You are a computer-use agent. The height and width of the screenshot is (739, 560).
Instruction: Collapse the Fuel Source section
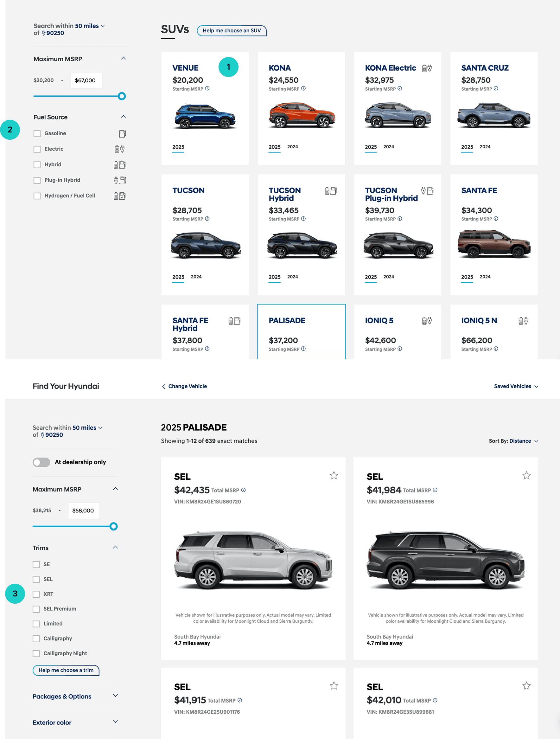pyautogui.click(x=123, y=117)
